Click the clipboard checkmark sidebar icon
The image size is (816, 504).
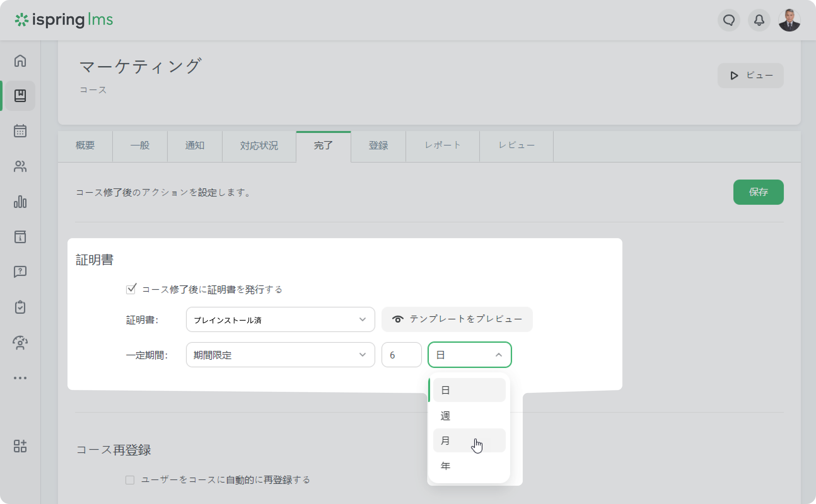[20, 307]
